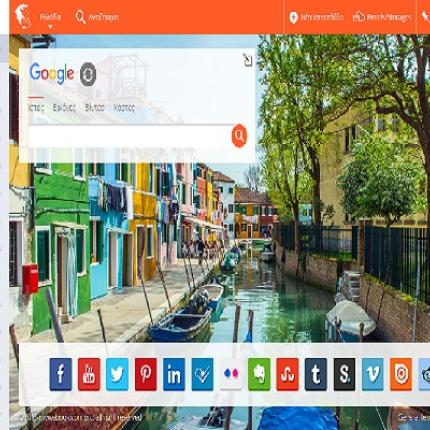
Task: Click inside the Google search input field
Action: (129, 136)
